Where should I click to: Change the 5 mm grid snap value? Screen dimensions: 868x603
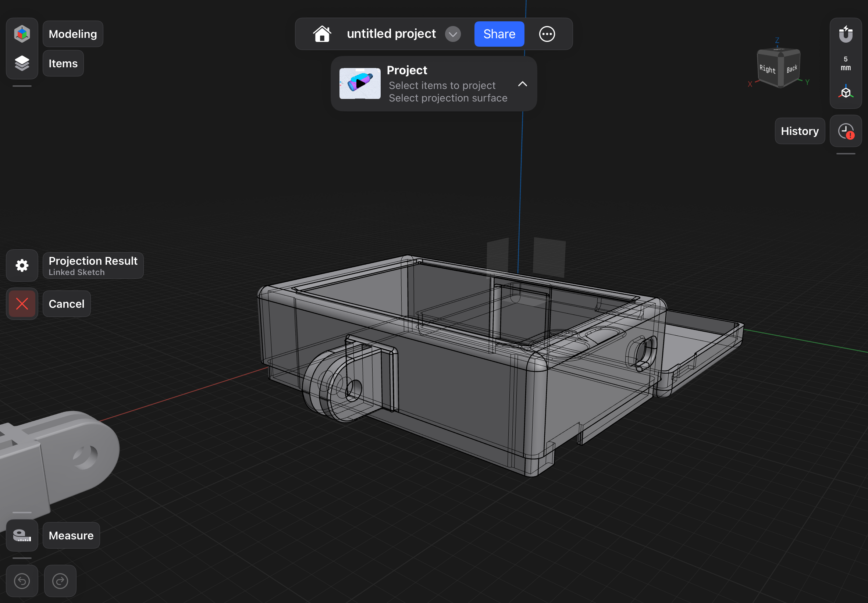pos(846,64)
